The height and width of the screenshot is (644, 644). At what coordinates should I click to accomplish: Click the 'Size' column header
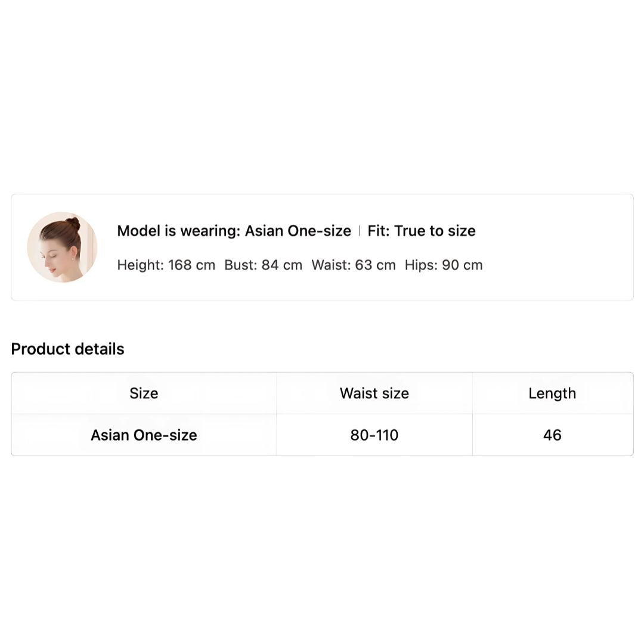[144, 393]
